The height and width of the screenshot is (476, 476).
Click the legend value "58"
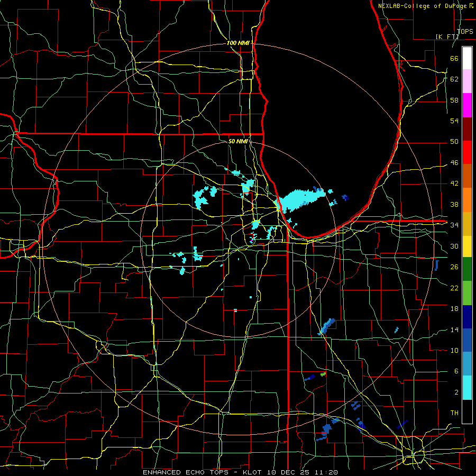454,100
